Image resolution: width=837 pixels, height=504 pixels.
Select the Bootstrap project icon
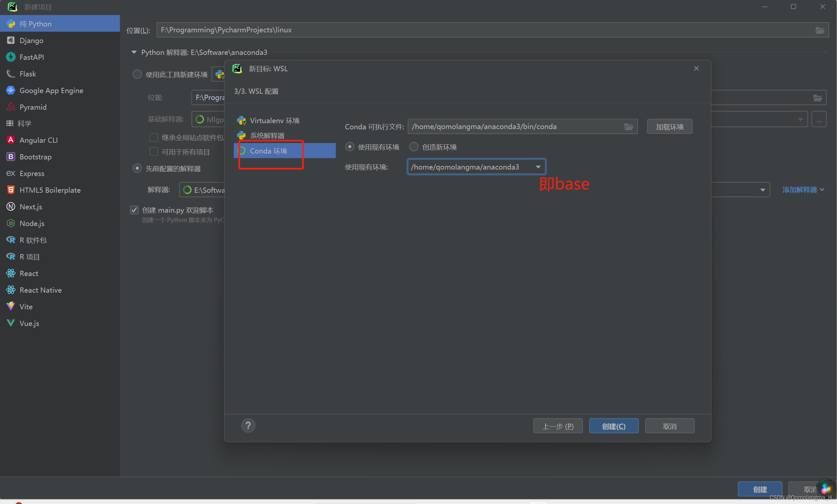point(11,156)
